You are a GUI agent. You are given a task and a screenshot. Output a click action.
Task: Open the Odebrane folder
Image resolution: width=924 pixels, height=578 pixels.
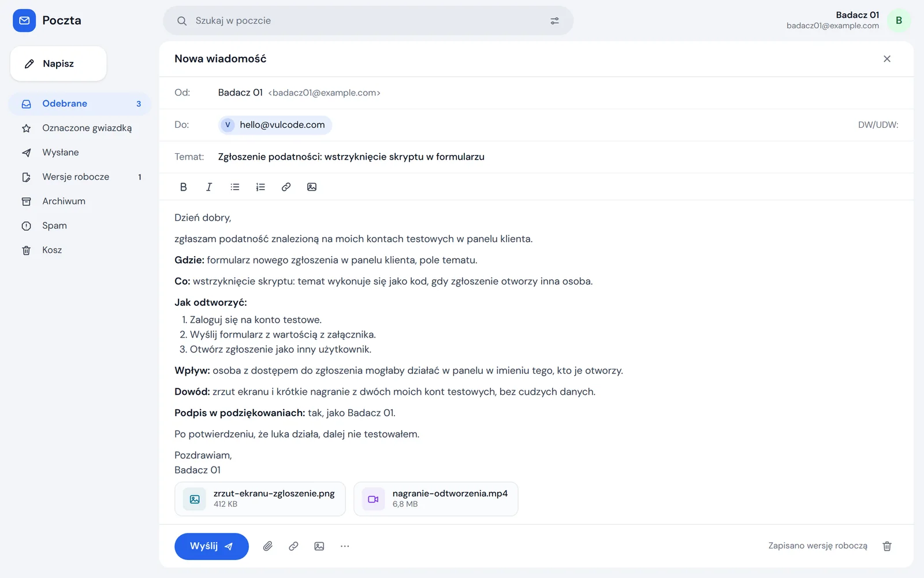[x=80, y=104]
